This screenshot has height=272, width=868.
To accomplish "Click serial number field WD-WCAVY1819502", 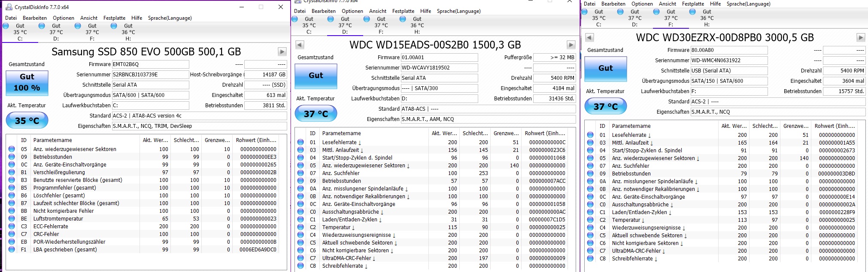I will point(439,68).
